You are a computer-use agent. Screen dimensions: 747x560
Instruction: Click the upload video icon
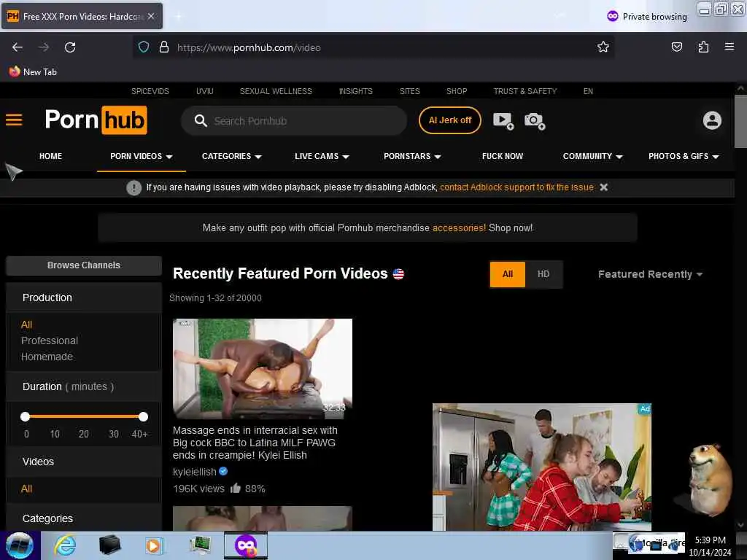pyautogui.click(x=503, y=121)
